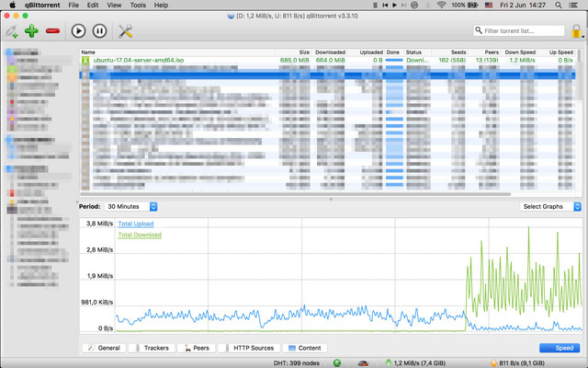Sort by Done column header
Viewport: 588px width, 368px height.
pyautogui.click(x=394, y=52)
